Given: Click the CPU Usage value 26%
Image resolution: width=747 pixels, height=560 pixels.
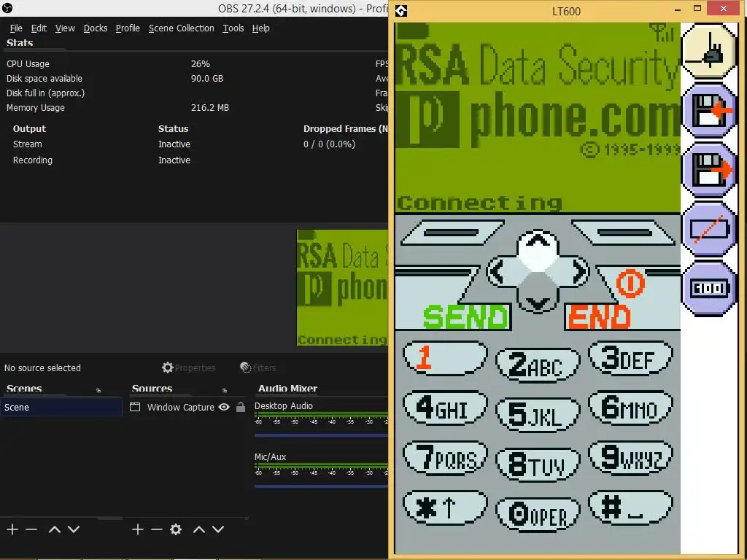Looking at the screenshot, I should (201, 64).
